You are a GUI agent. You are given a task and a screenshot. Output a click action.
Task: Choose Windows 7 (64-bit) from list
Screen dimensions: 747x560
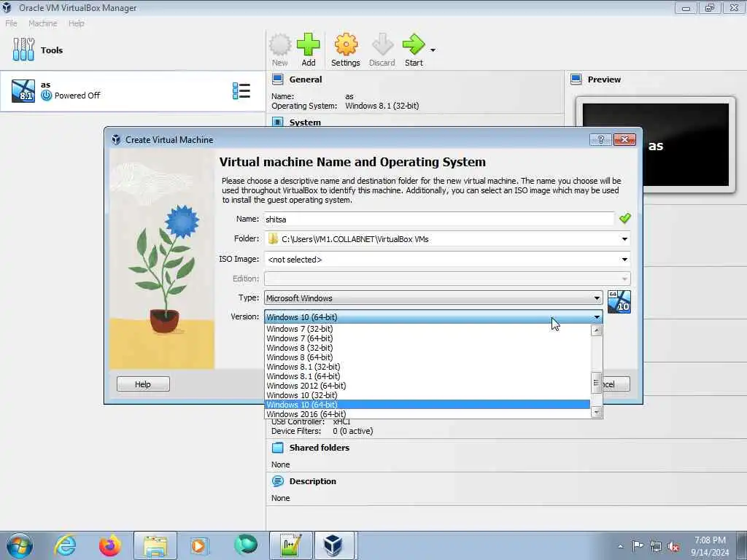click(x=427, y=338)
